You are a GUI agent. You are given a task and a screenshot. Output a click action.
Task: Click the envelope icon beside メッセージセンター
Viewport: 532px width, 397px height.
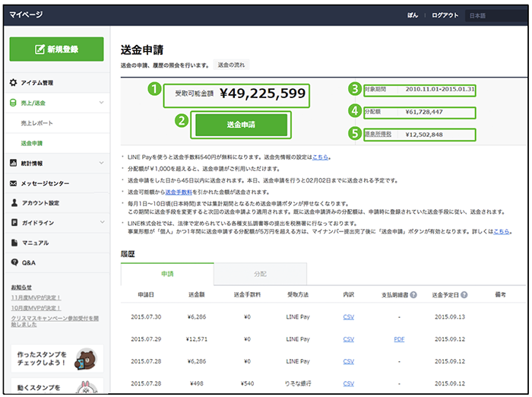[x=13, y=183]
